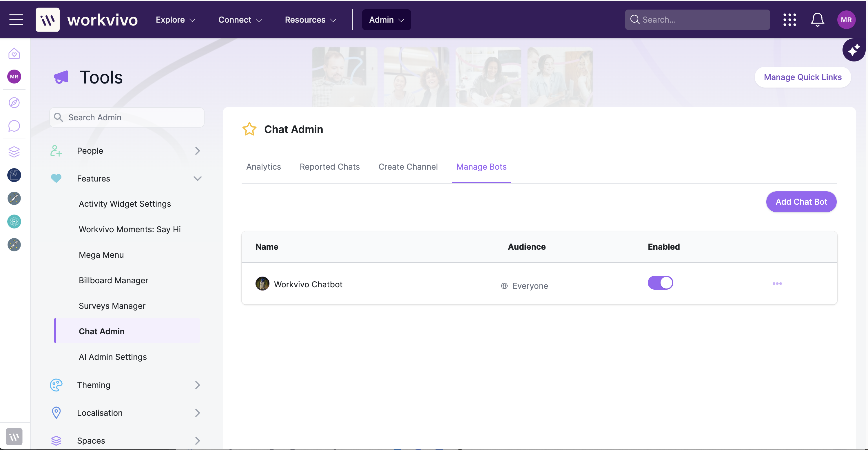
Task: Open MR profile avatar in top bar
Action: coord(846,19)
